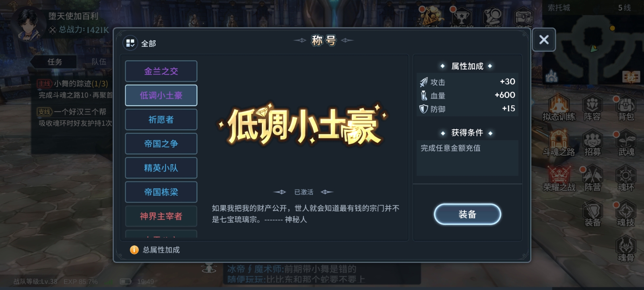This screenshot has height=290, width=644.
Task: Open the 武魂 icon
Action: (x=626, y=143)
